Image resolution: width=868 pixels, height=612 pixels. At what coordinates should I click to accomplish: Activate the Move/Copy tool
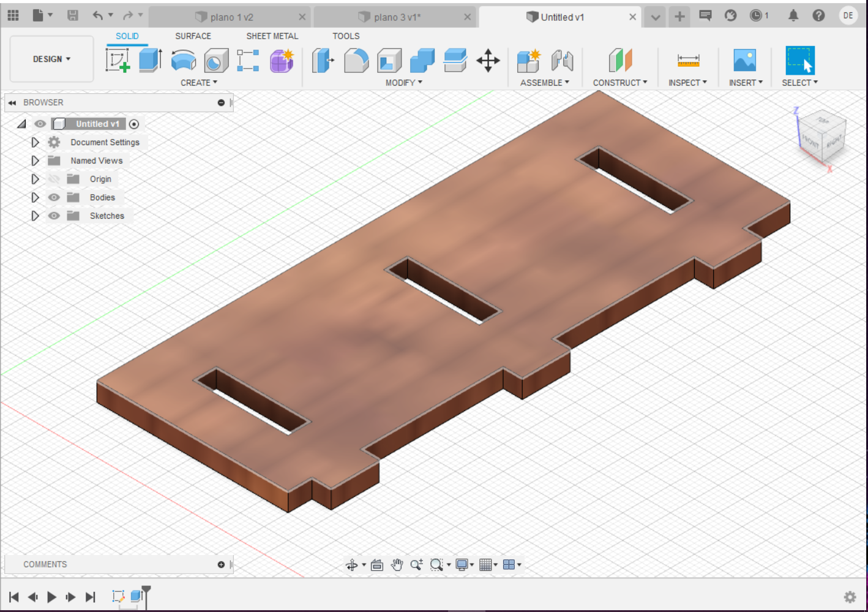[488, 61]
